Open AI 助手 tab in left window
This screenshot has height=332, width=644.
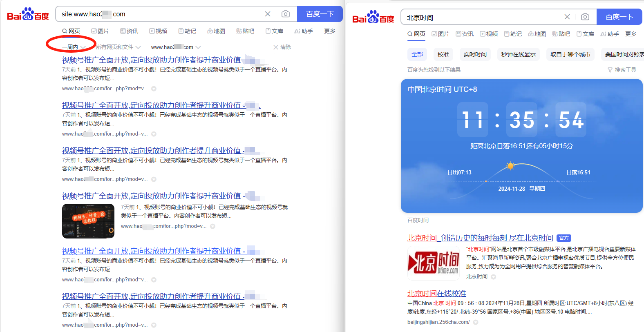point(304,31)
